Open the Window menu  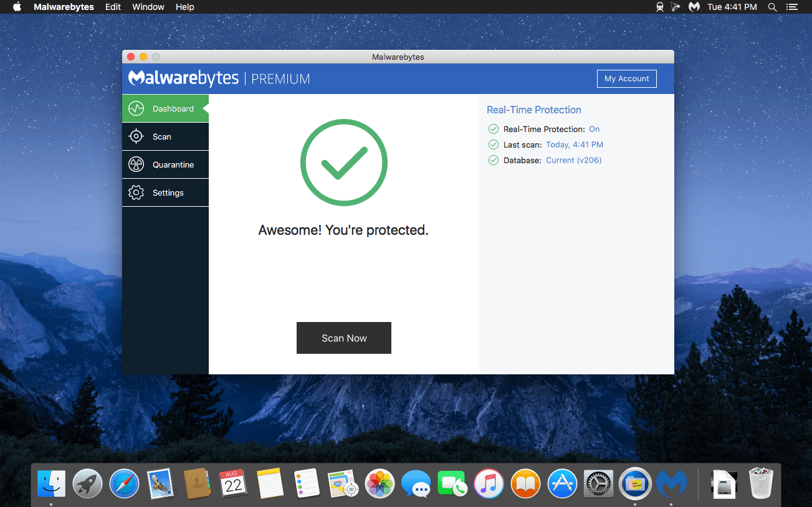148,7
